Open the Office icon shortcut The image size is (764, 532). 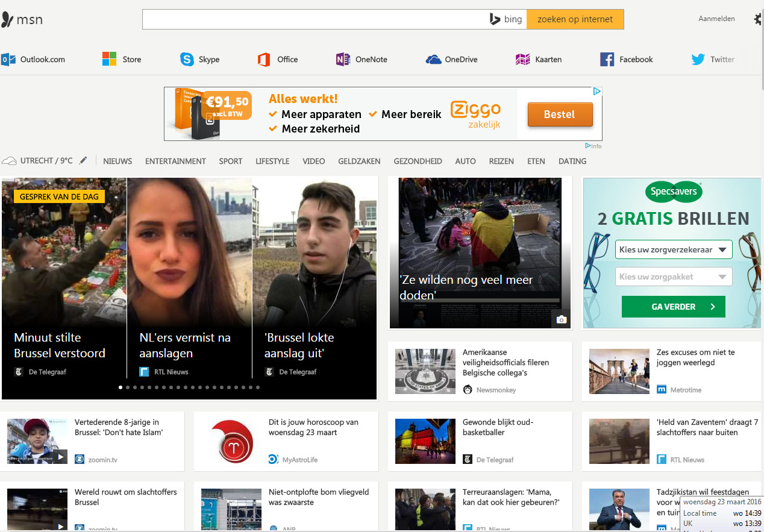coord(263,59)
